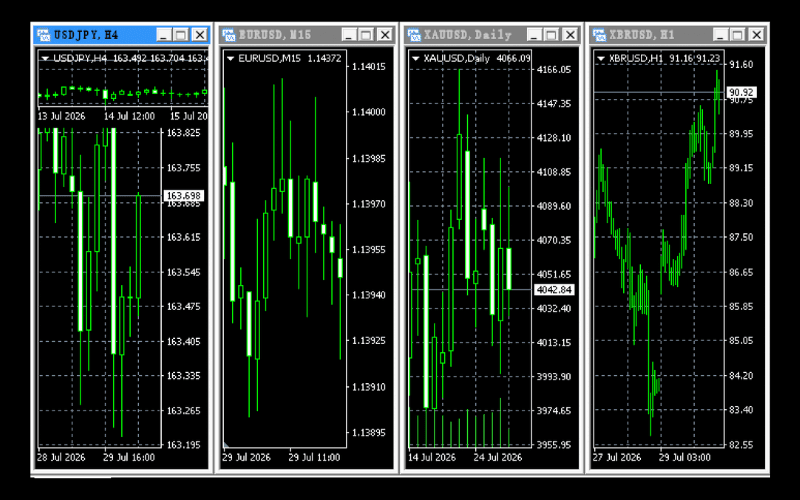Click the 4042.84 current price label
This screenshot has width=800, height=500.
pyautogui.click(x=555, y=290)
